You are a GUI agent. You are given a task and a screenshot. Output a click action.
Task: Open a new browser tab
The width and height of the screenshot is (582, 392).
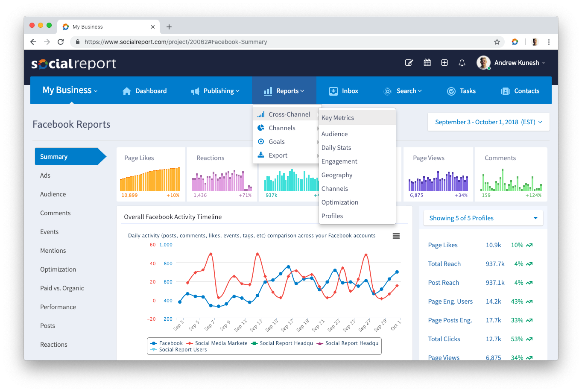pyautogui.click(x=169, y=27)
